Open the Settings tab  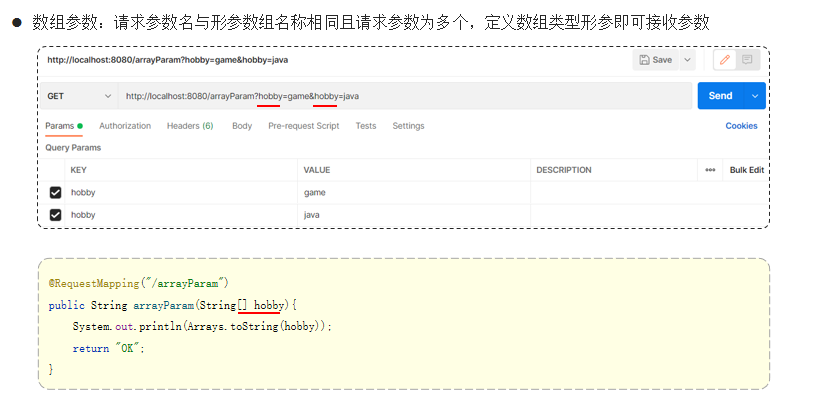click(x=408, y=126)
